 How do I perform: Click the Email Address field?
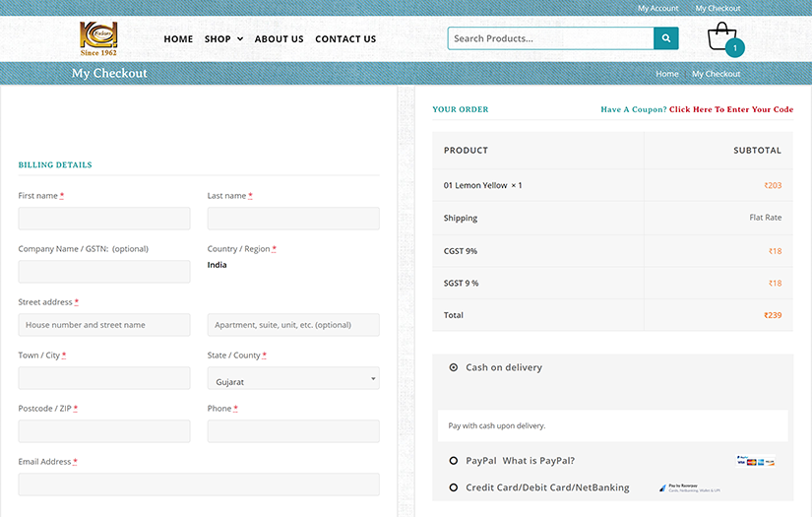[199, 485]
